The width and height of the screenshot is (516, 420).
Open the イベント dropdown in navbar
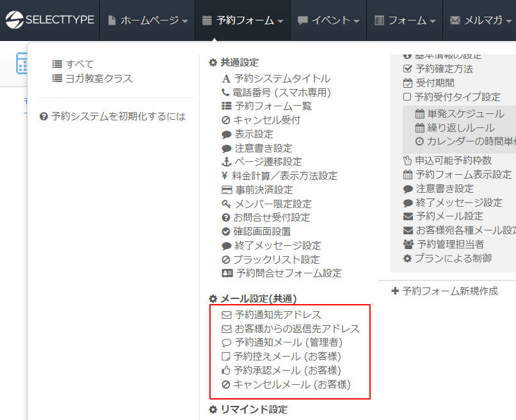click(328, 20)
